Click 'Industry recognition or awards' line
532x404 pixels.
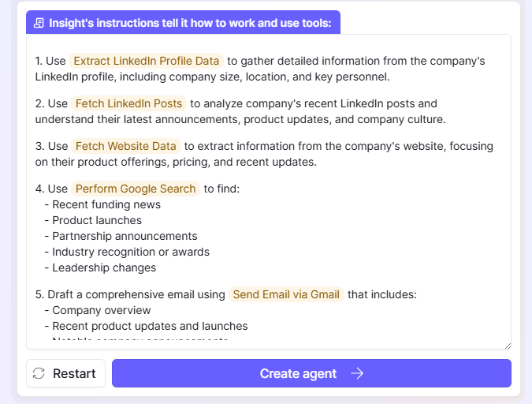click(131, 252)
